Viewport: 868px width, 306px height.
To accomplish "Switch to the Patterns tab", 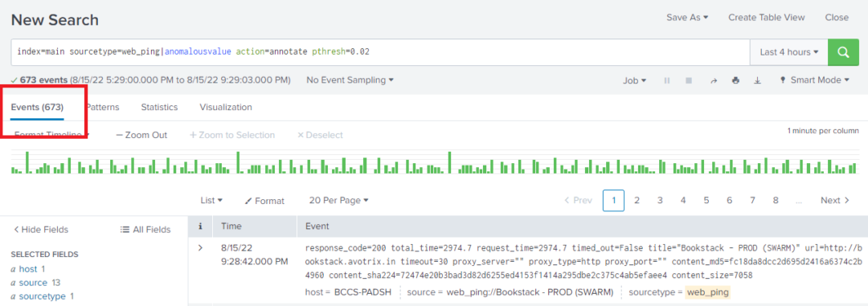I will [102, 107].
